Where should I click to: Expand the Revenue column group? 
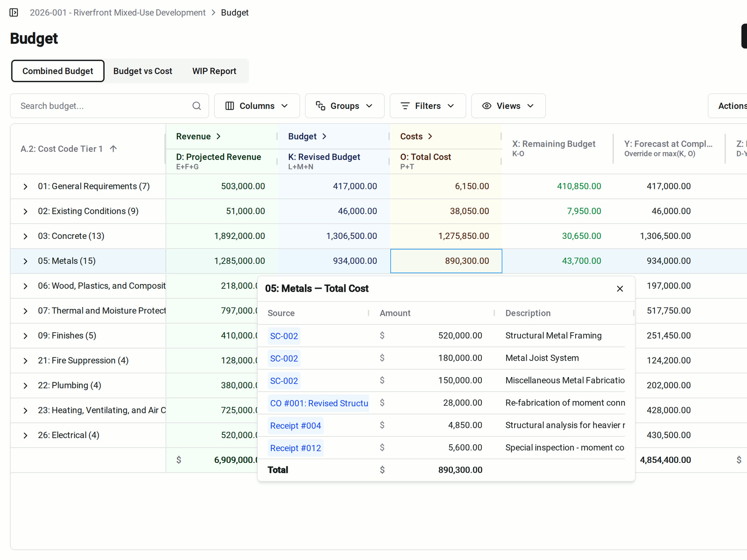point(218,136)
